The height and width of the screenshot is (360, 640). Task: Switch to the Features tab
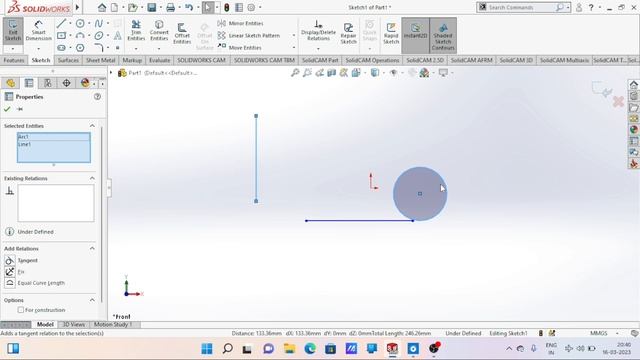click(14, 60)
